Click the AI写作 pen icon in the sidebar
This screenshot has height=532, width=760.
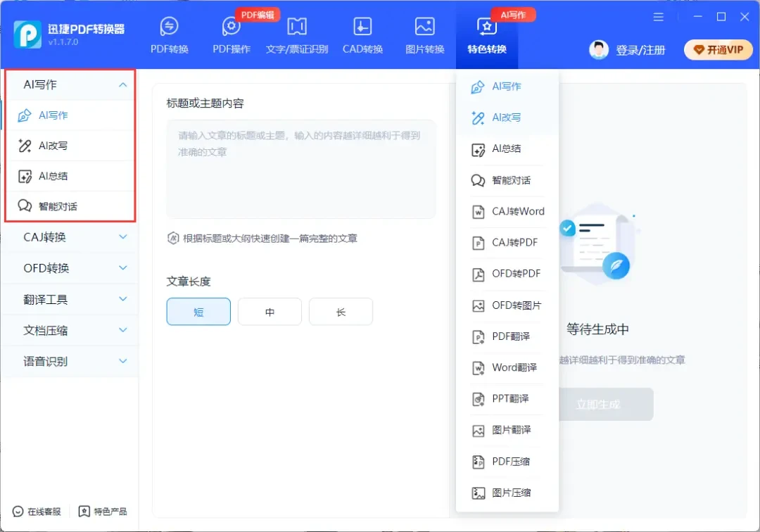click(25, 115)
